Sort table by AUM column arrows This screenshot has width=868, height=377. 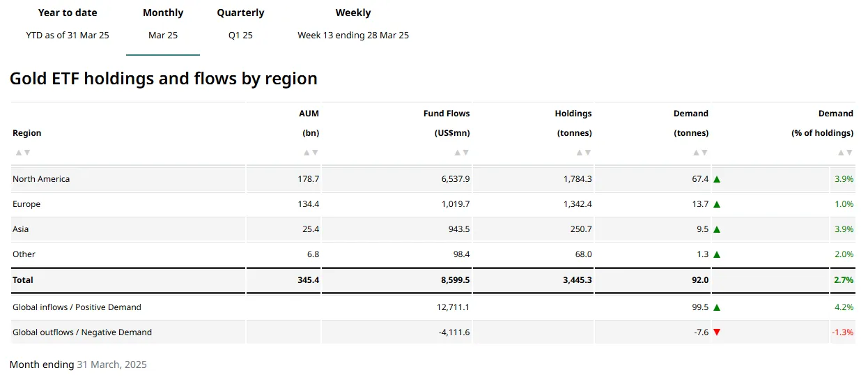pyautogui.click(x=311, y=153)
